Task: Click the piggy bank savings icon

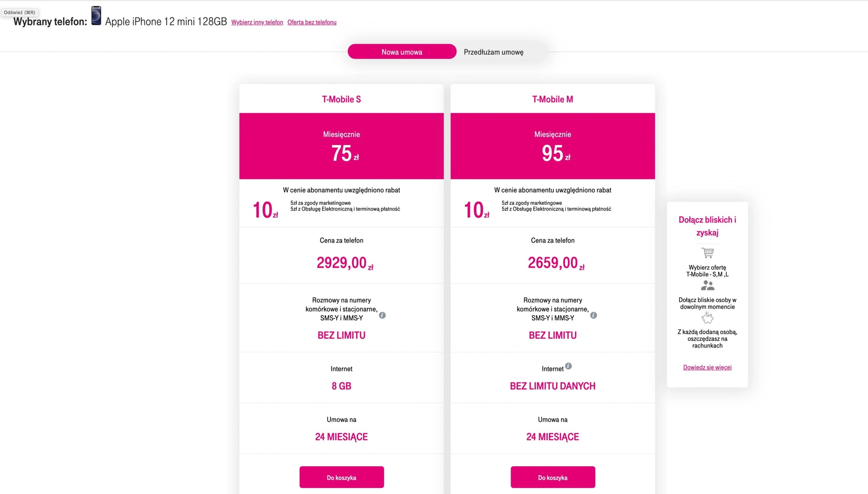Action: (707, 318)
